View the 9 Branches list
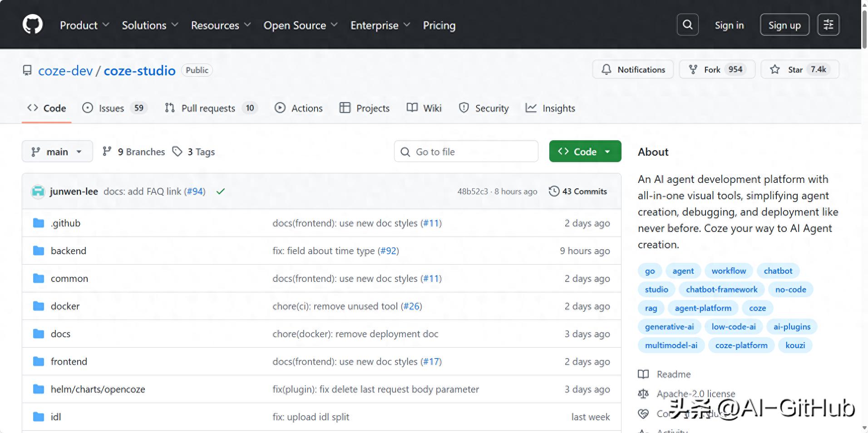Viewport: 868px width, 433px height. pyautogui.click(x=134, y=152)
